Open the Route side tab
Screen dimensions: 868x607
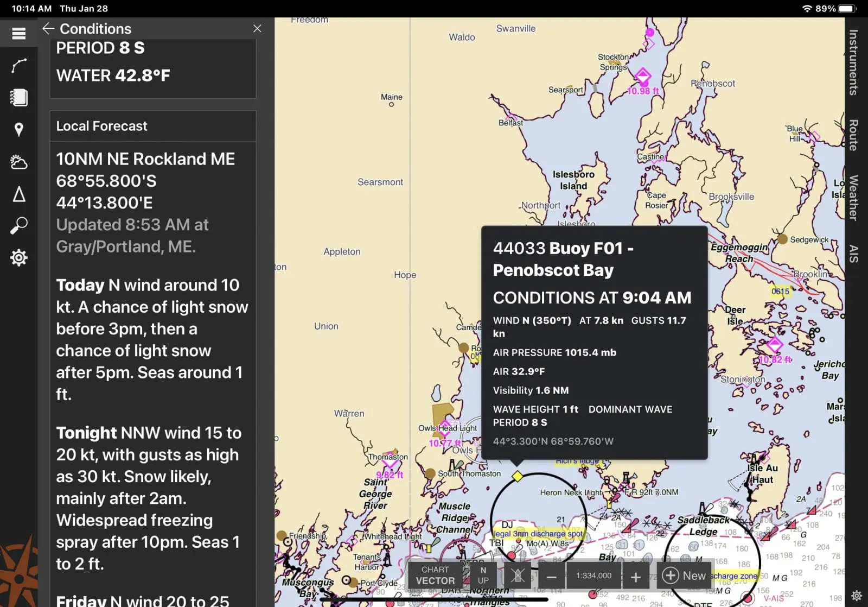[854, 135]
